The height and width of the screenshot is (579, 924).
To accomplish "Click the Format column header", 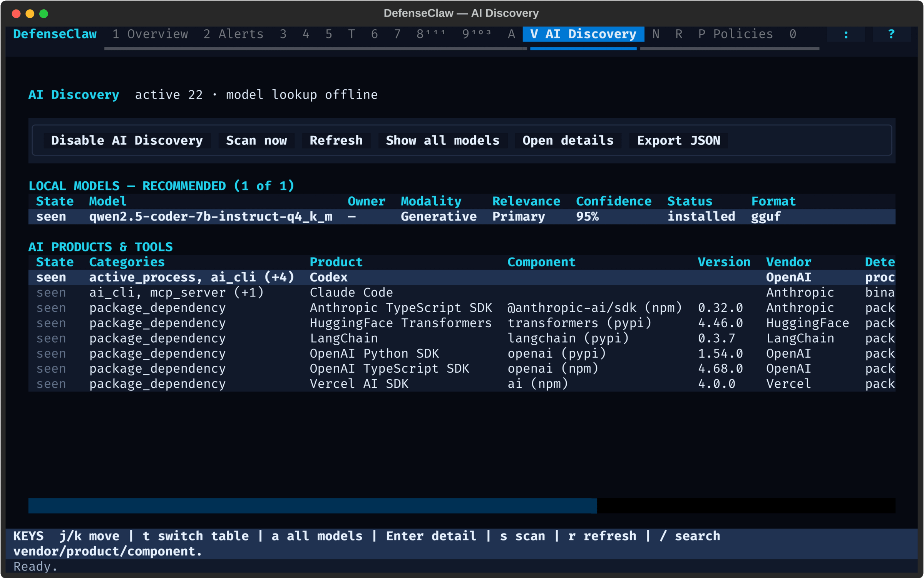I will coord(773,201).
